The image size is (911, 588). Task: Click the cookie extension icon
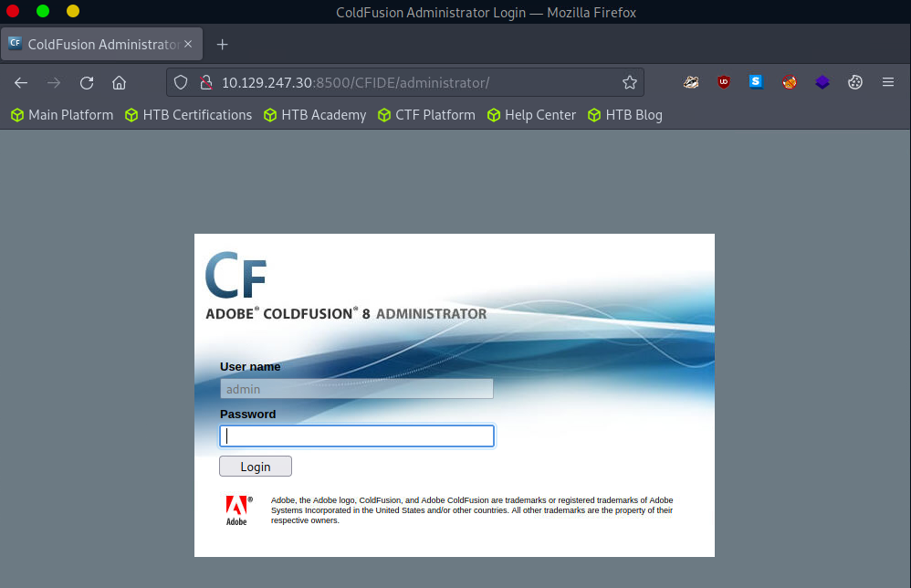click(x=854, y=82)
